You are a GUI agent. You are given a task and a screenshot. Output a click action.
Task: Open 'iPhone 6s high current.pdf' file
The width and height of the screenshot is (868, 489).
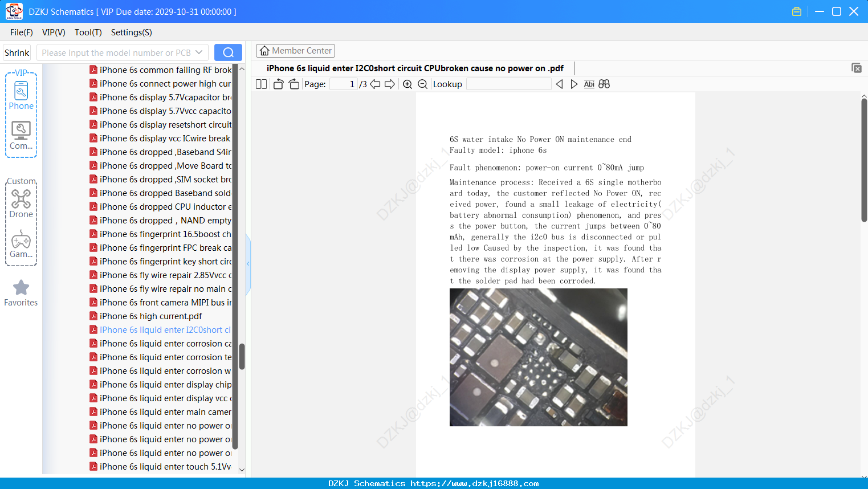click(x=150, y=316)
